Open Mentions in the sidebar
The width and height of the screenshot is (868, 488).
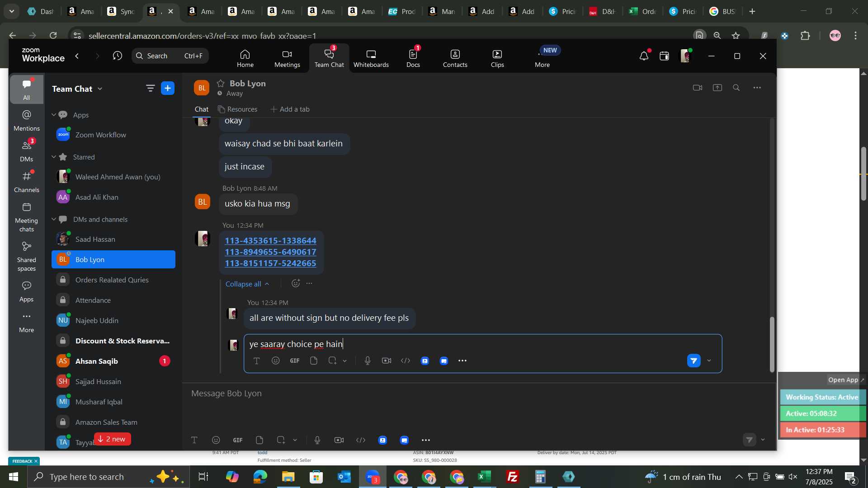[27, 121]
